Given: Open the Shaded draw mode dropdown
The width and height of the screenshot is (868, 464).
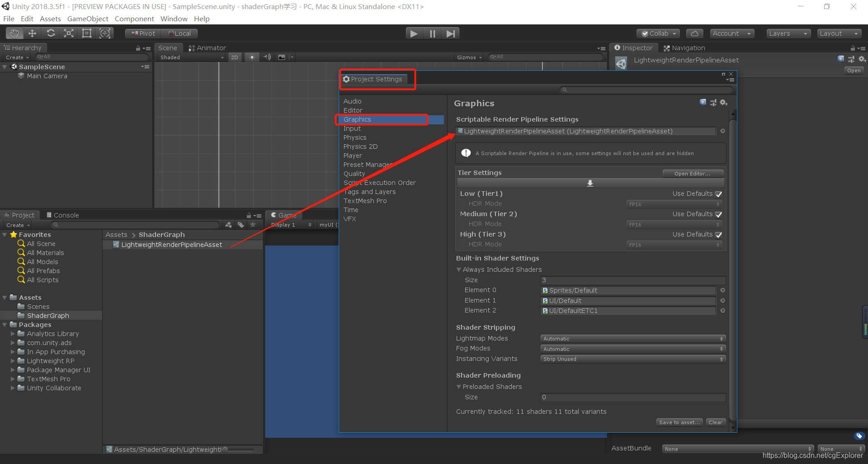Looking at the screenshot, I should tap(192, 57).
